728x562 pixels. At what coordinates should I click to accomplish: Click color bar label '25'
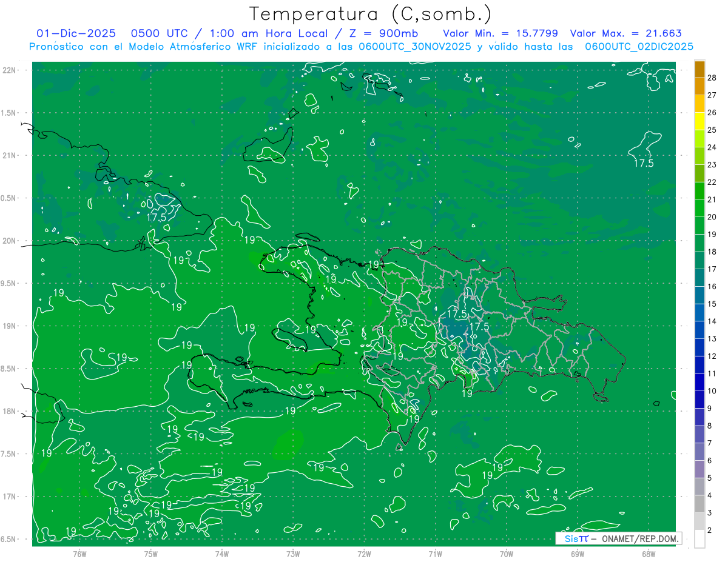point(712,130)
